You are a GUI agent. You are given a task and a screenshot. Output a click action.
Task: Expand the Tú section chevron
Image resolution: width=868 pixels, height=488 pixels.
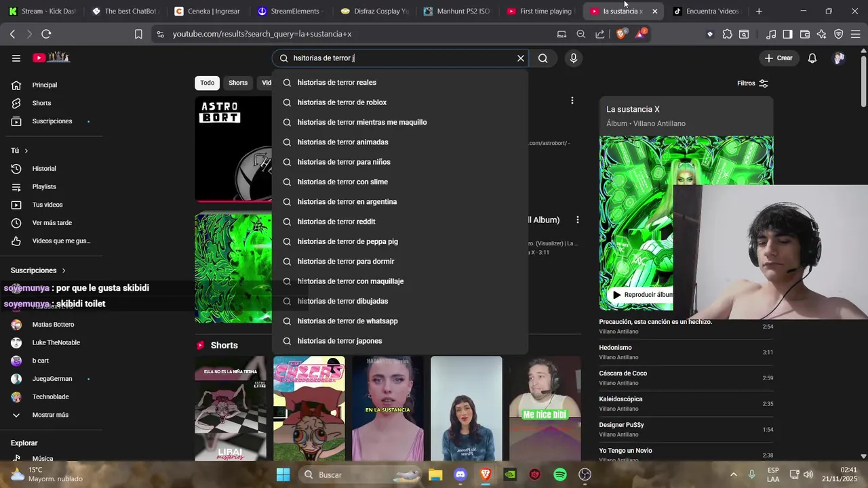click(x=26, y=150)
